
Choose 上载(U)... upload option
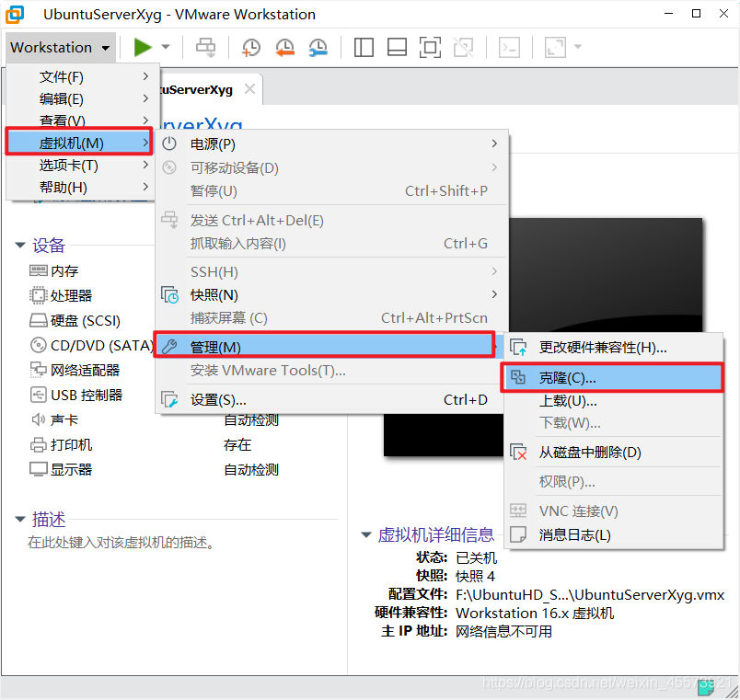click(614, 401)
